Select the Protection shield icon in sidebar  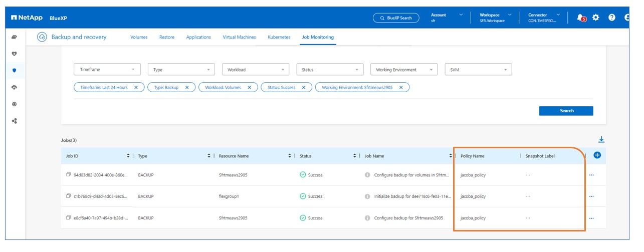coord(14,70)
